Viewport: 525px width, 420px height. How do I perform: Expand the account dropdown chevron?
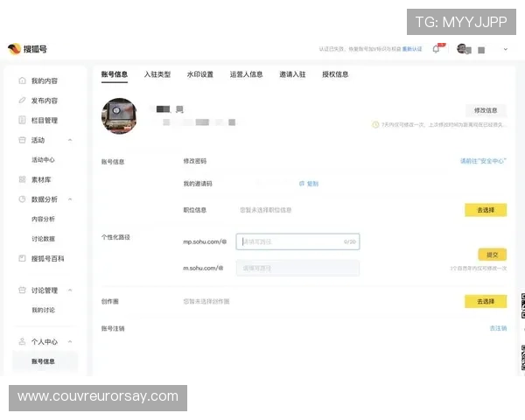[505, 49]
